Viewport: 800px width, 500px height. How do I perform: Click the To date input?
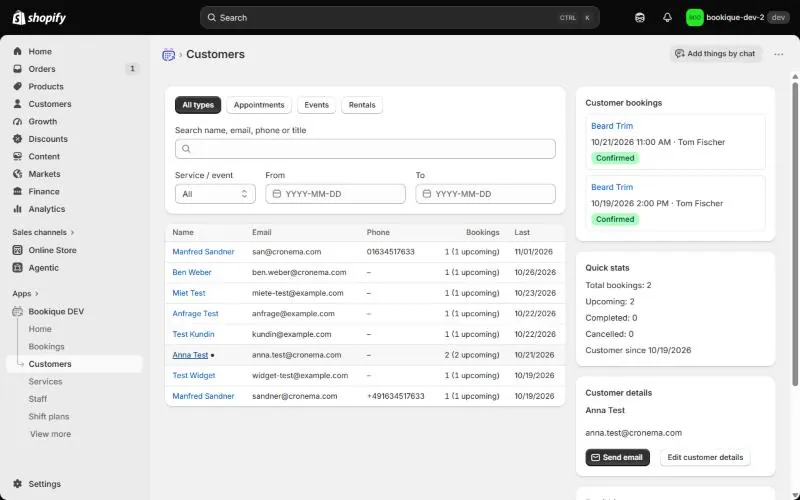[x=485, y=194]
